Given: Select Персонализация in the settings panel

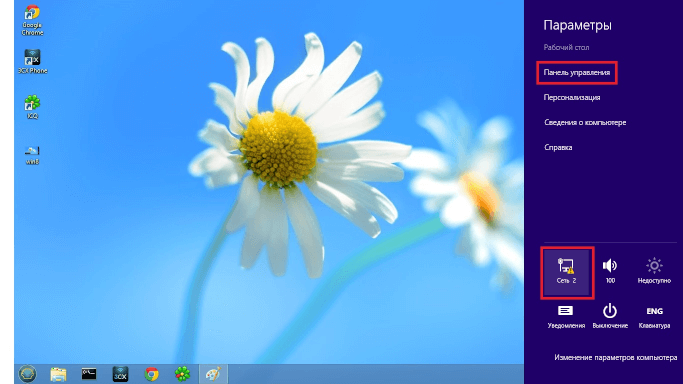Looking at the screenshot, I should (x=571, y=98).
